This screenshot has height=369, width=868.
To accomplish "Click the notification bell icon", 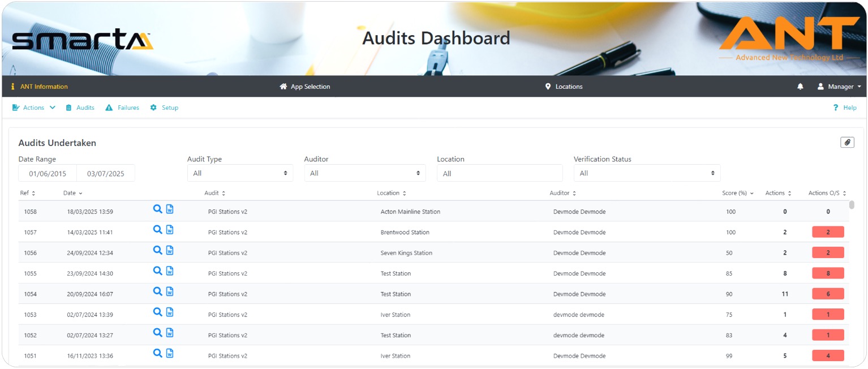I will pos(800,87).
